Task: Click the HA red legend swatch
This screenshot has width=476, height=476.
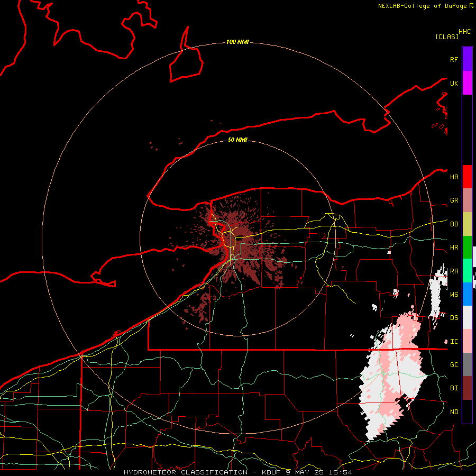Action: [x=467, y=177]
